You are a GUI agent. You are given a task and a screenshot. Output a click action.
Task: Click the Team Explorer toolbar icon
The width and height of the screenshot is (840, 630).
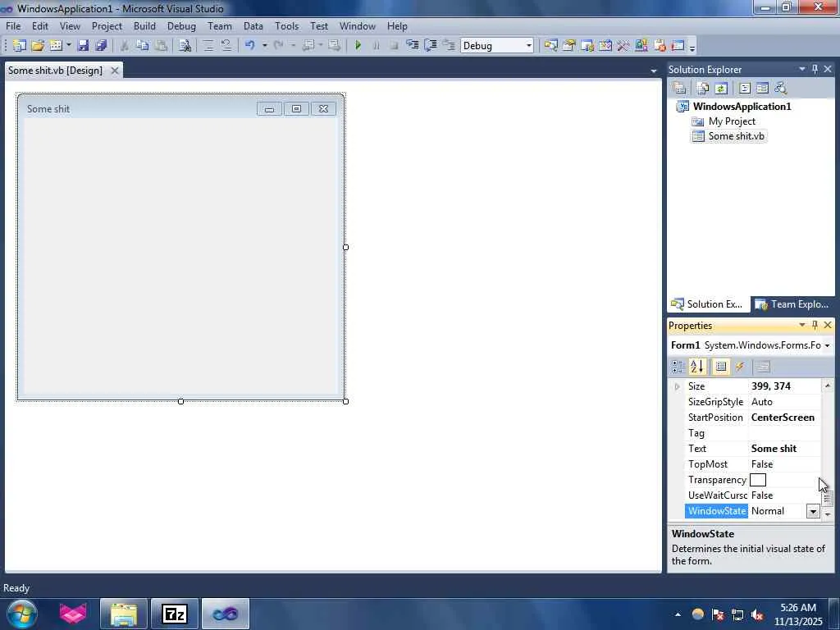coord(587,46)
